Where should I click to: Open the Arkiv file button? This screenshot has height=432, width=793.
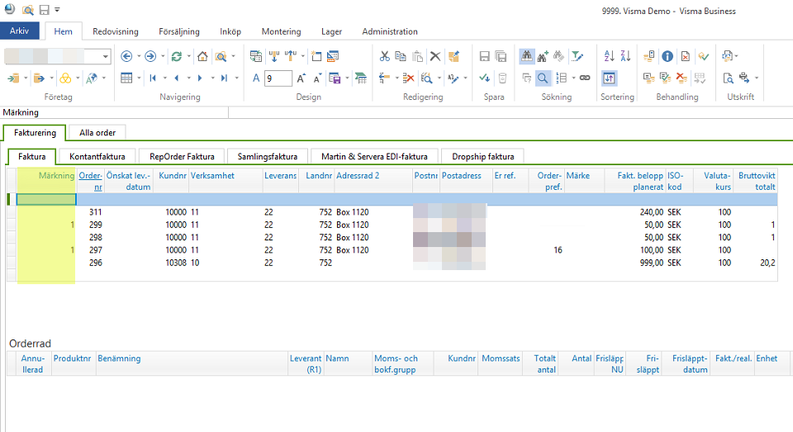pyautogui.click(x=19, y=32)
